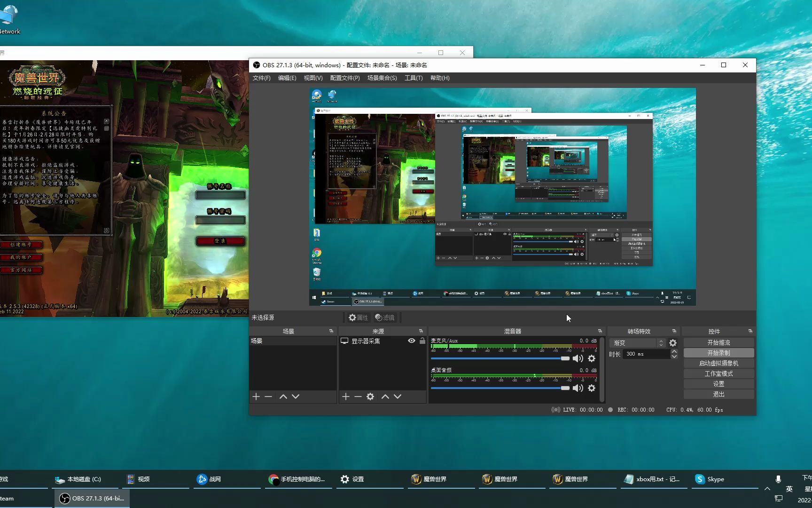812x508 pixels.
Task: Click 开始推流 to start streaming
Action: pos(719,342)
